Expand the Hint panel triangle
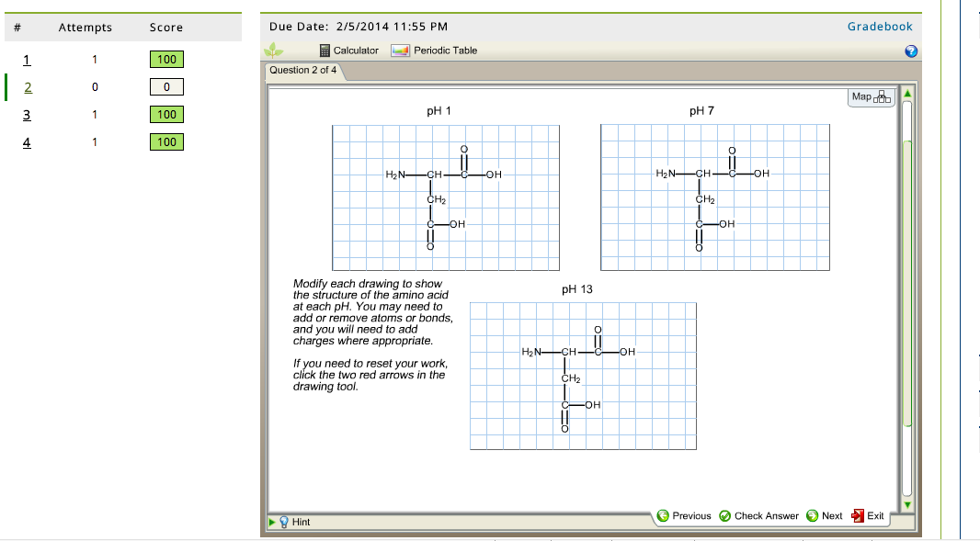 pos(272,521)
